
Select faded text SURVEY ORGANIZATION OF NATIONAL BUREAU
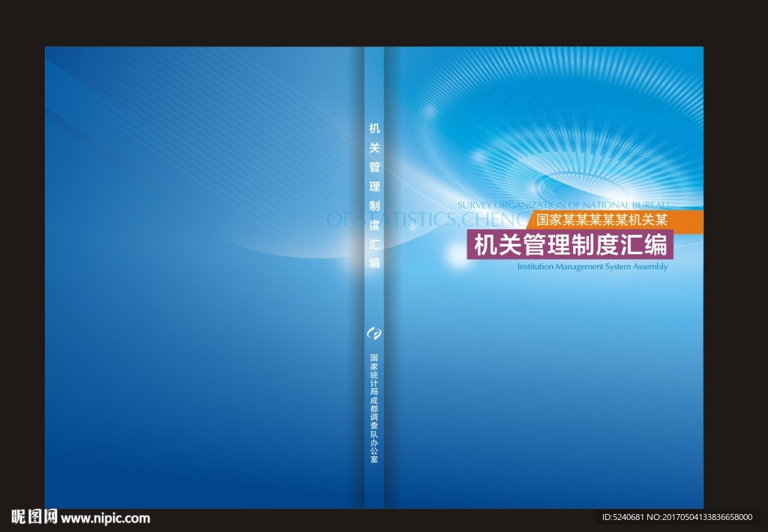tap(562, 205)
